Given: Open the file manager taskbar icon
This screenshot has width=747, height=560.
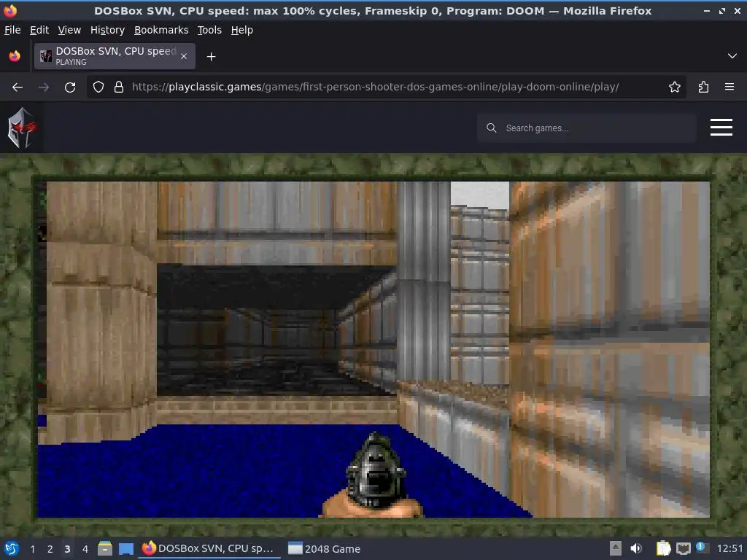Looking at the screenshot, I should (105, 548).
